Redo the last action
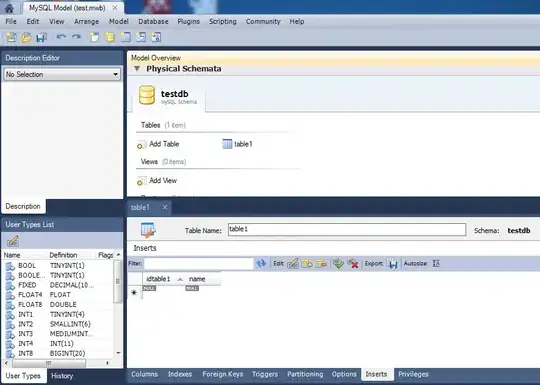Screen dimensions: 540x385 (76, 37)
